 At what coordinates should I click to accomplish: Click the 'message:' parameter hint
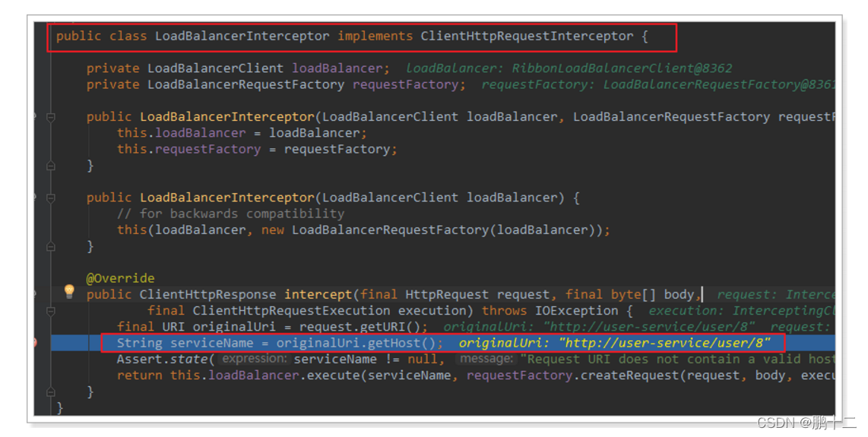pyautogui.click(x=486, y=359)
